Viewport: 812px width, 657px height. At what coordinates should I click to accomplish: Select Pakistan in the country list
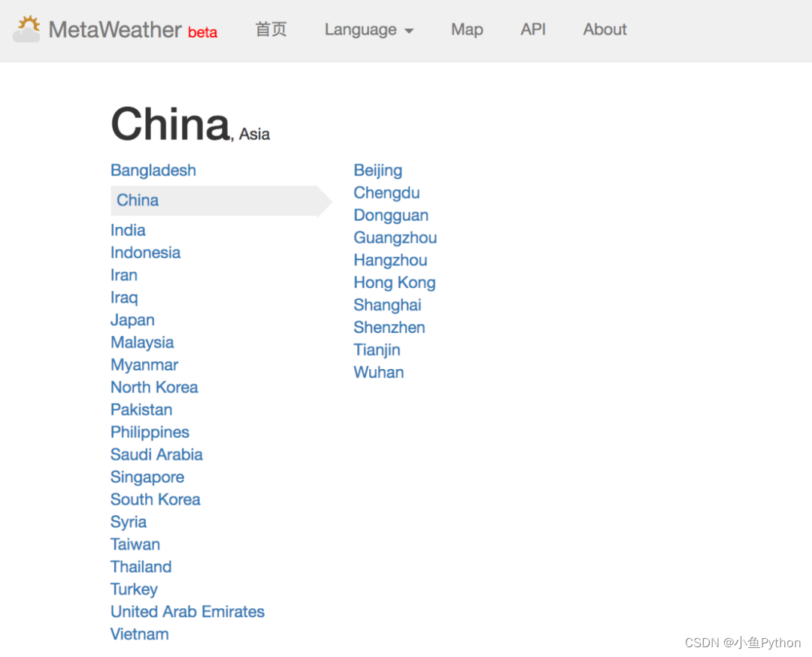pos(141,410)
